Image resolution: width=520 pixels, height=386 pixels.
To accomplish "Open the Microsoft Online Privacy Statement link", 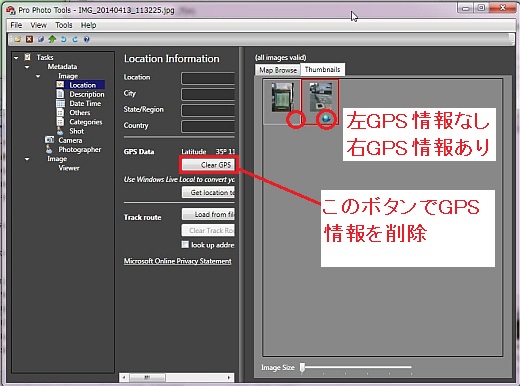I will pos(178,261).
